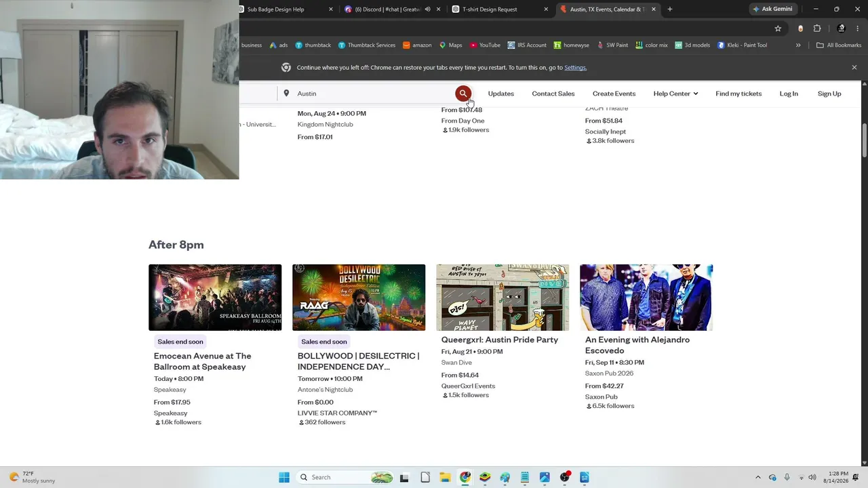Open the 3d models bookmark
Screen dimensions: 868x488
(692, 45)
